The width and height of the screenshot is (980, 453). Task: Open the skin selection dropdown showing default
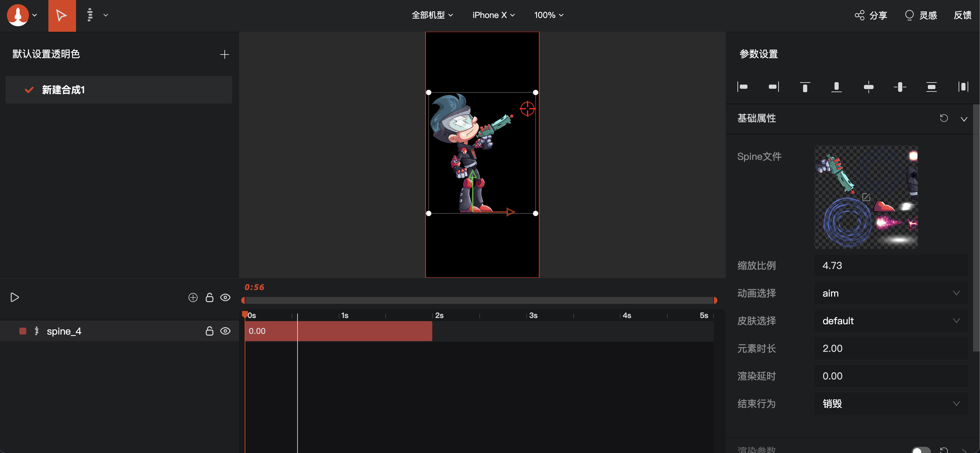pyautogui.click(x=890, y=321)
